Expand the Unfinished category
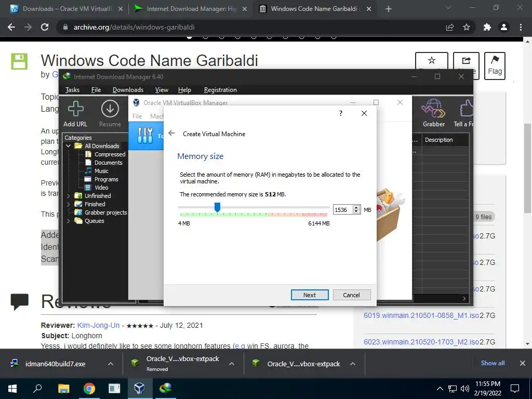Image resolution: width=532 pixels, height=399 pixels. [x=69, y=196]
